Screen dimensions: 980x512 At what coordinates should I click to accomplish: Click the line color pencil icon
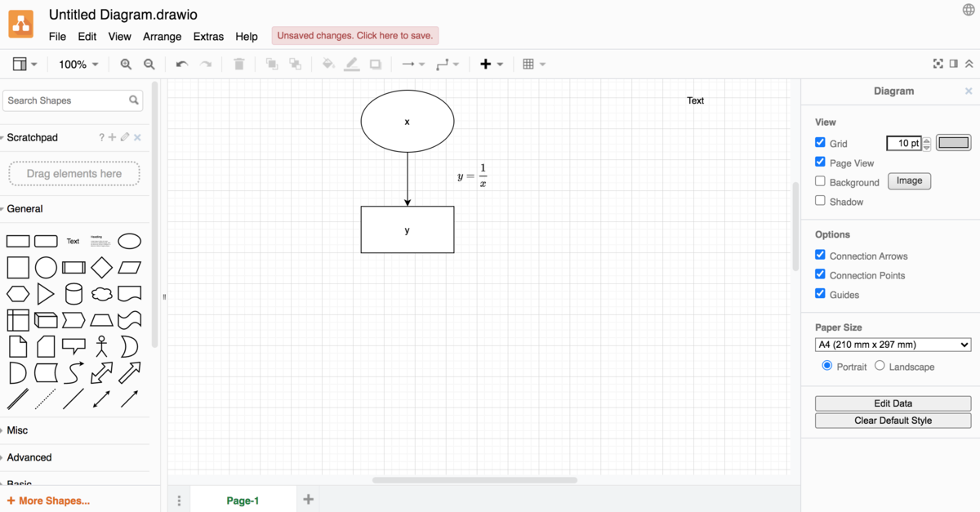pos(352,64)
